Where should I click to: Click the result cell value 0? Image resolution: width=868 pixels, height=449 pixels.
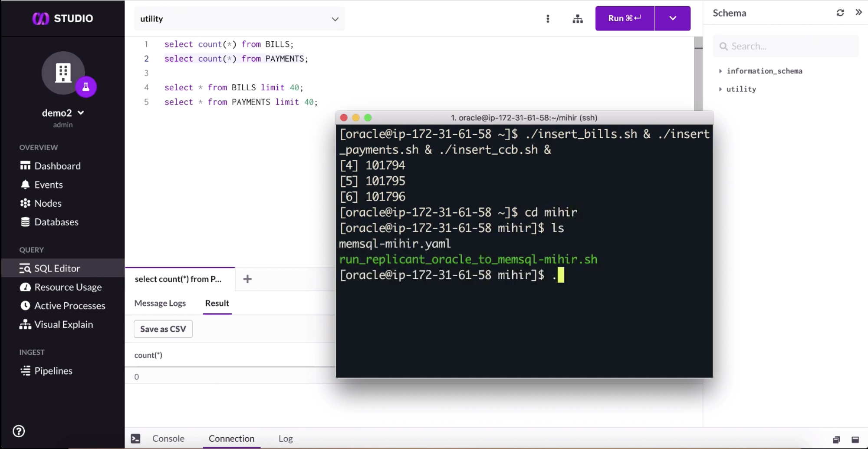coord(137,377)
